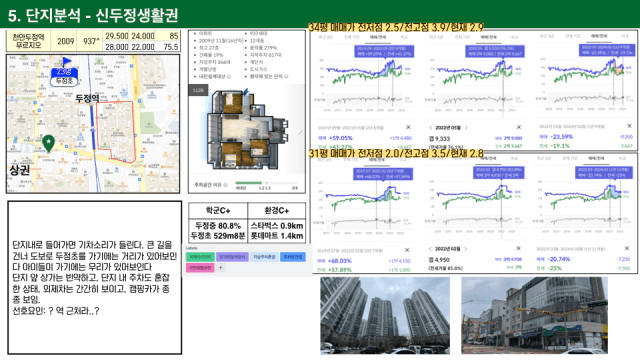Close the 매매 -20.74% summary panel
Image resolution: width=640 pixels, height=360 pixels.
coord(627,248)
